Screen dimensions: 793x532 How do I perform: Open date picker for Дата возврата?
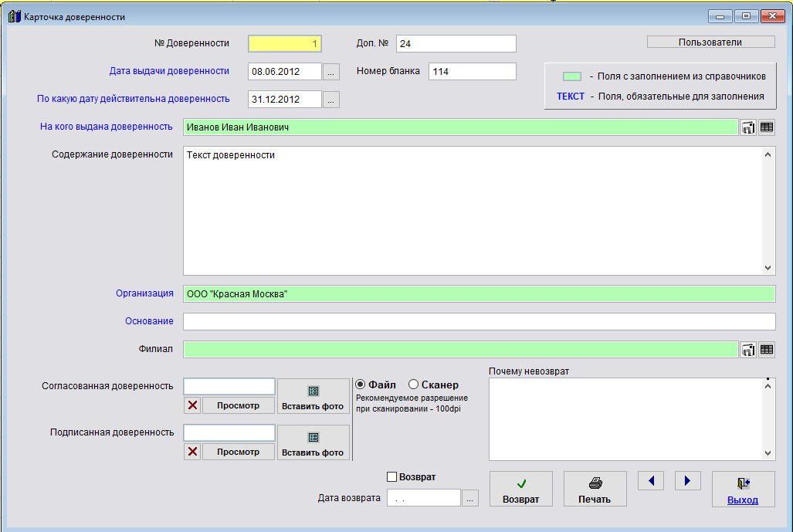(x=470, y=499)
